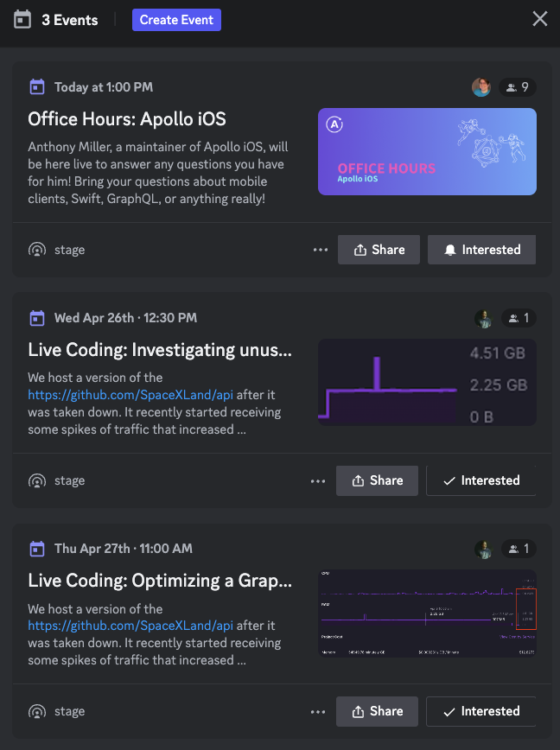Share the Live Coding: Optimizing event
The width and height of the screenshot is (560, 750).
click(377, 711)
